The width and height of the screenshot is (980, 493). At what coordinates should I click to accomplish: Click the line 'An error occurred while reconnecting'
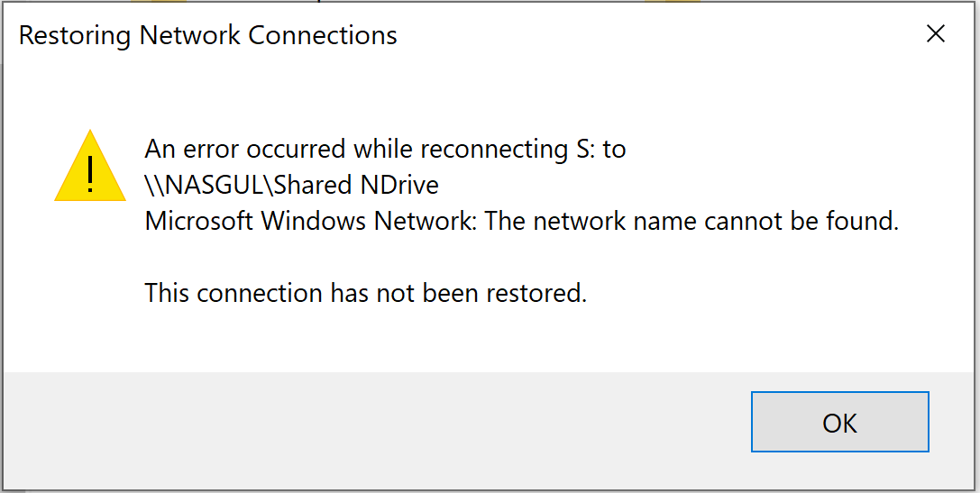tap(353, 150)
